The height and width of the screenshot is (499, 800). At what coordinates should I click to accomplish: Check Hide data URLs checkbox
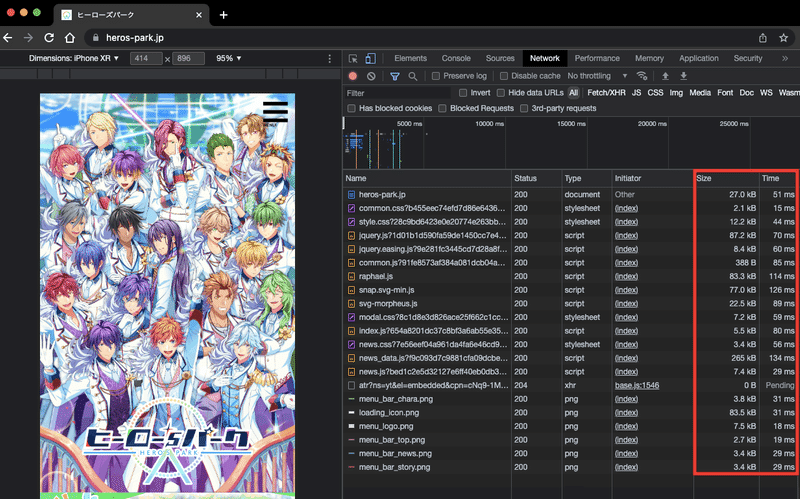pos(501,93)
